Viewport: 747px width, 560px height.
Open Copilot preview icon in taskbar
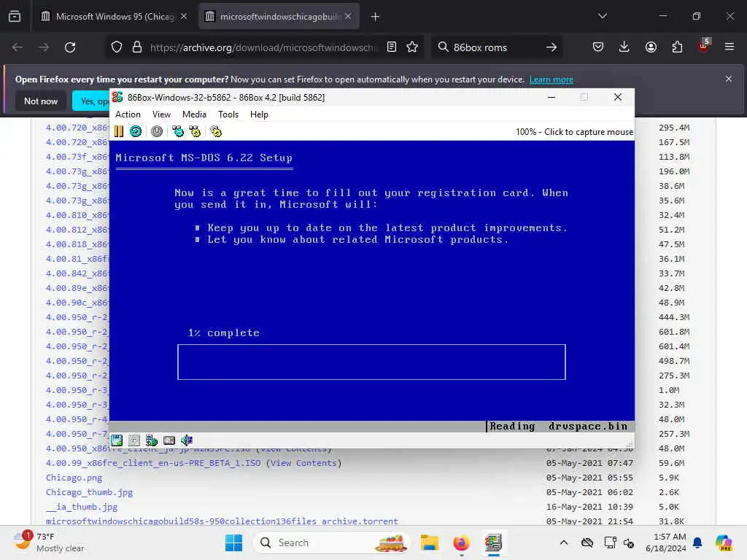[724, 542]
